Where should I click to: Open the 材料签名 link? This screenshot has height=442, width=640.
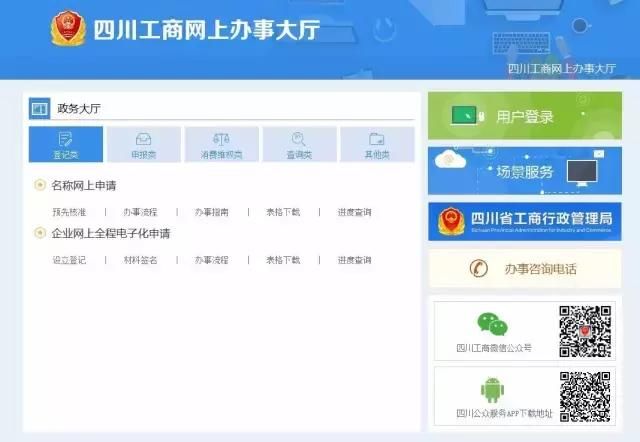[140, 260]
